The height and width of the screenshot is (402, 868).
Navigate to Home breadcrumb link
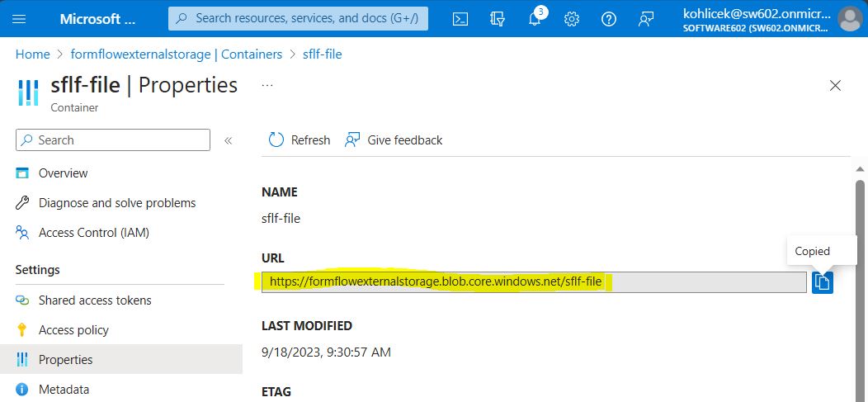coord(33,54)
